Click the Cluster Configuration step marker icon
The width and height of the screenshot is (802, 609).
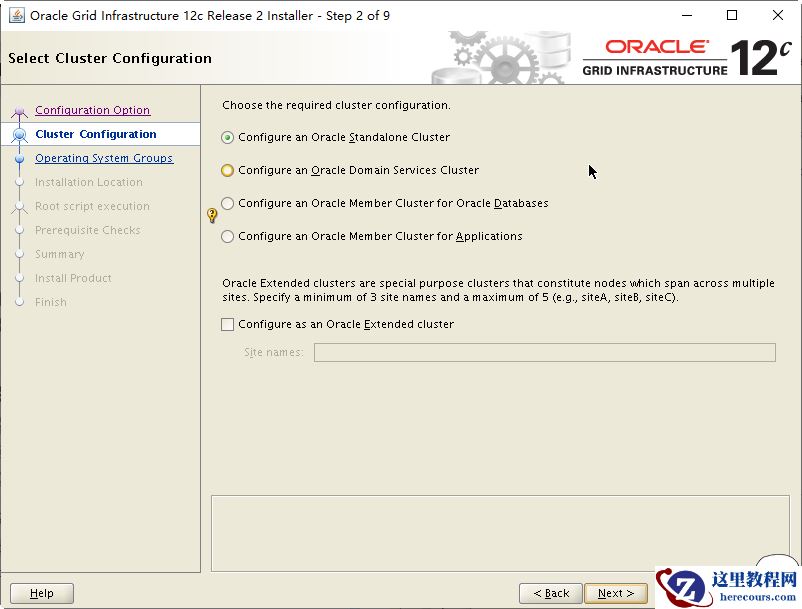19,134
